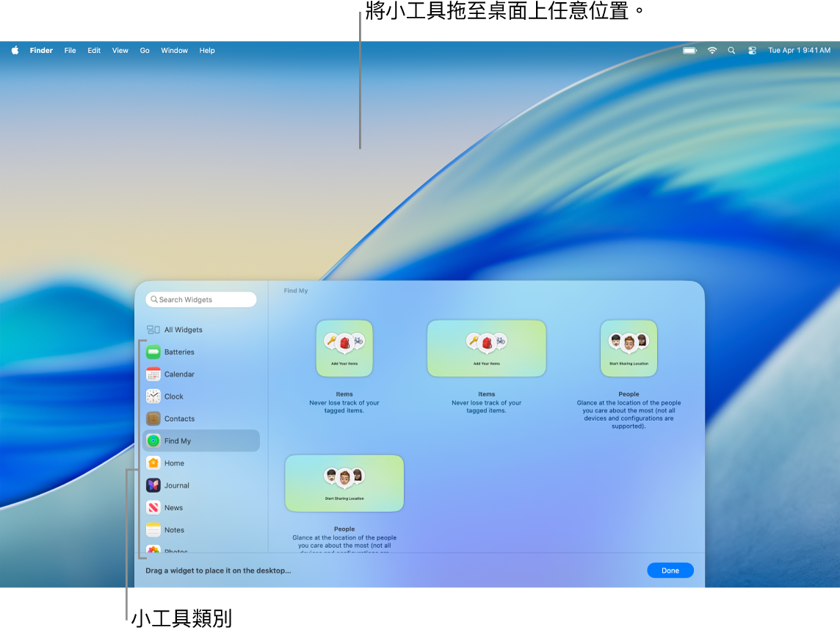Open the Finder menu
Image resolution: width=840 pixels, height=633 pixels.
pos(41,51)
